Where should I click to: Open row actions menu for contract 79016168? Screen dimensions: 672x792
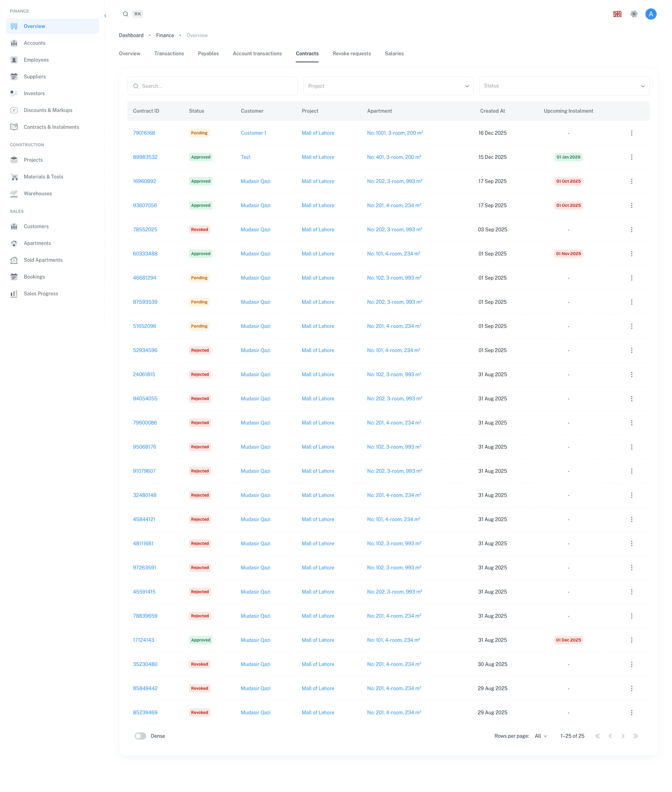pos(631,133)
